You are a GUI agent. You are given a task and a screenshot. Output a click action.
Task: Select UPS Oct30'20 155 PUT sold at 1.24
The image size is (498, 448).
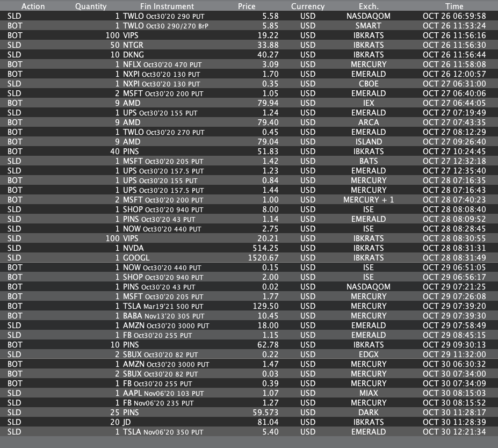pyautogui.click(x=249, y=113)
